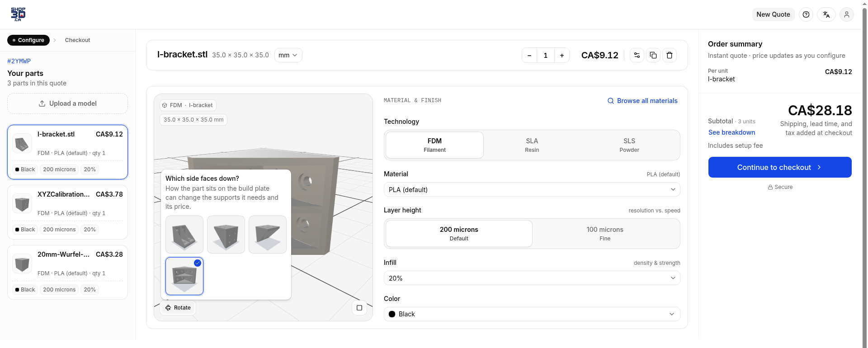
Task: Open the Material PLA (default) dropdown
Action: (x=532, y=189)
